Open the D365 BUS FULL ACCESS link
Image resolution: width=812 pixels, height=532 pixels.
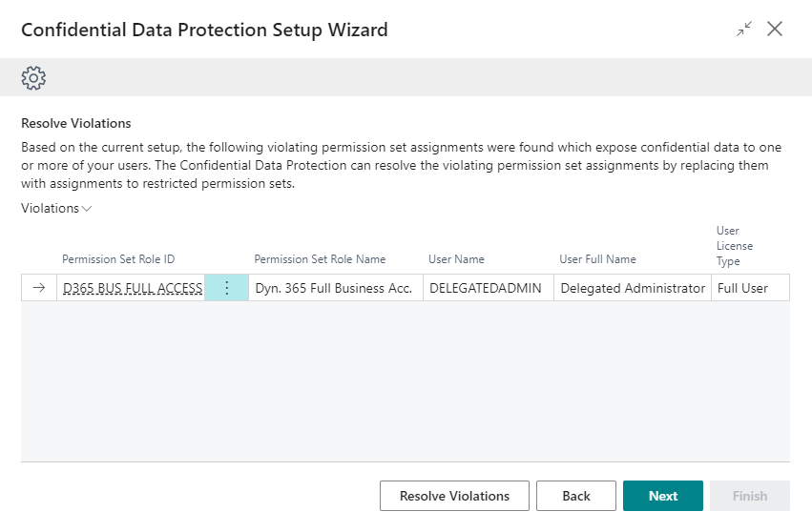(133, 288)
